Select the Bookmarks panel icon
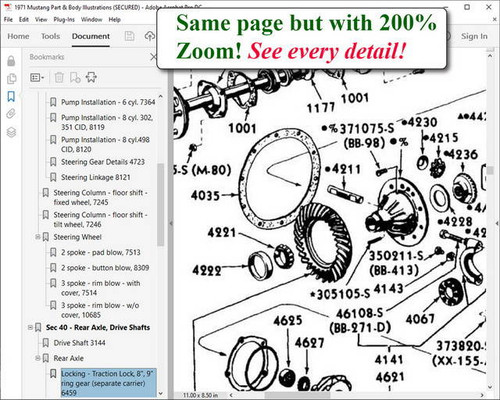The image size is (500, 400). tap(11, 97)
